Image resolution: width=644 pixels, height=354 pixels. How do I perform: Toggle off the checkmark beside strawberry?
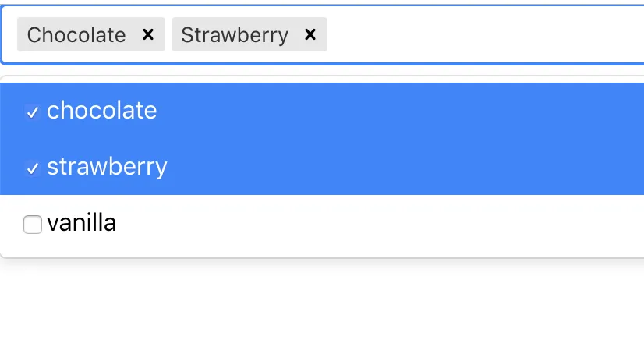pyautogui.click(x=32, y=168)
